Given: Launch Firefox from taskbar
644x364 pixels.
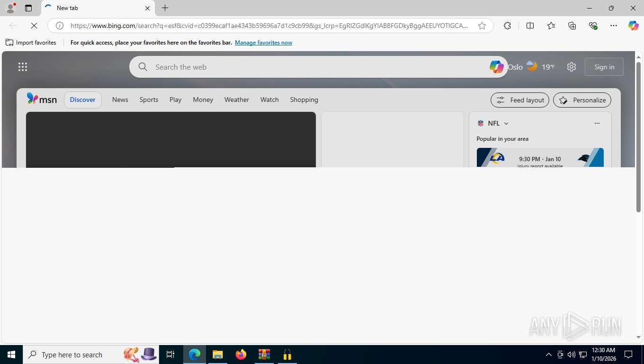Looking at the screenshot, I should (241, 355).
